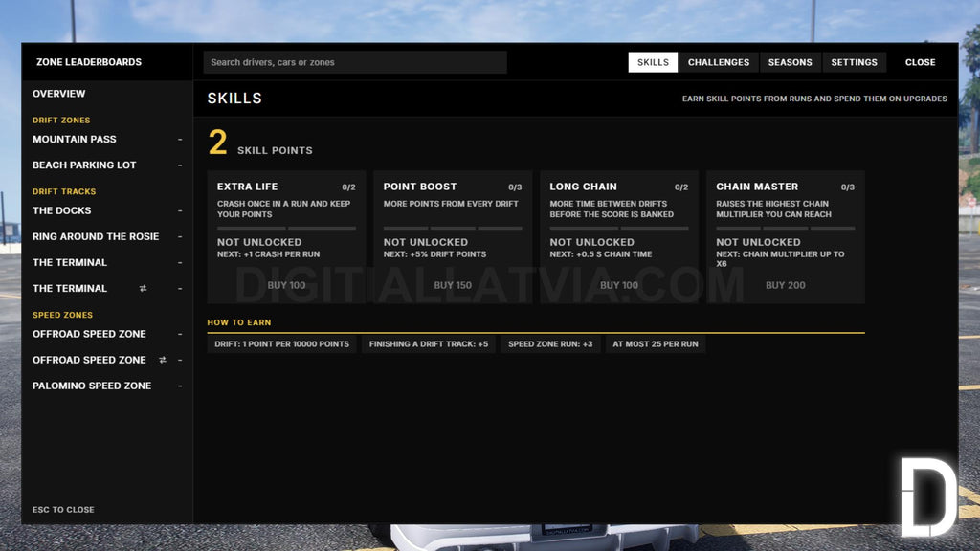Screen dimensions: 980x551
Task: Click the Long Chain progress bar
Action: point(619,228)
